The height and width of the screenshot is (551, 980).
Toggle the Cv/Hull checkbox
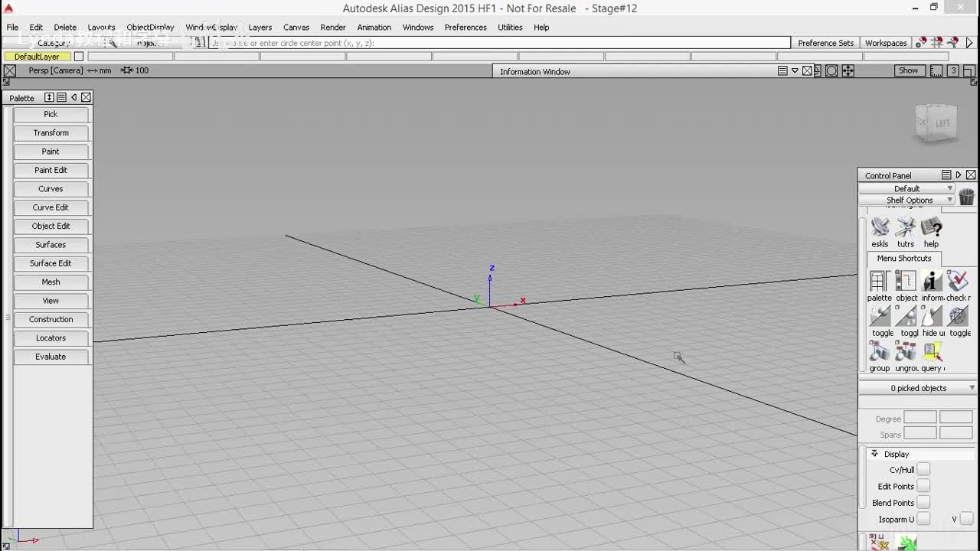pyautogui.click(x=923, y=469)
